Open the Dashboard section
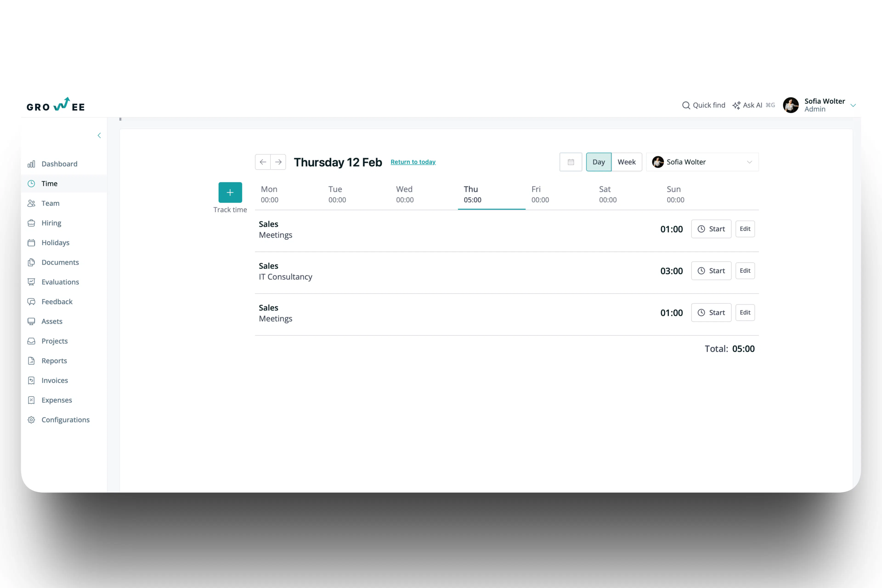882x588 pixels. coord(59,164)
